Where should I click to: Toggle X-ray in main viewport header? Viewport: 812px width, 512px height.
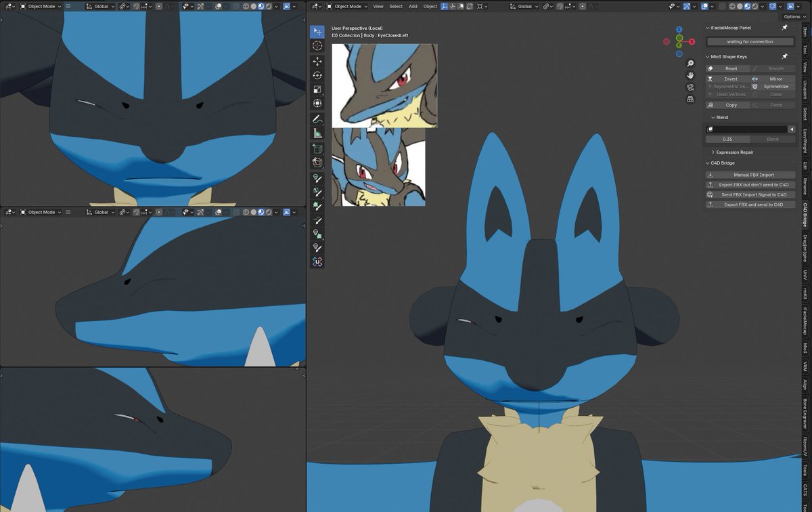coord(723,6)
